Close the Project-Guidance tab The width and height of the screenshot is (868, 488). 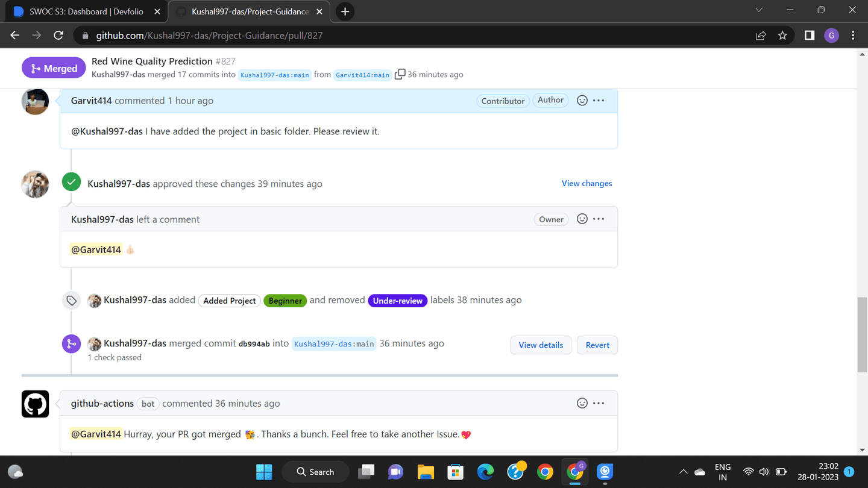pos(319,11)
